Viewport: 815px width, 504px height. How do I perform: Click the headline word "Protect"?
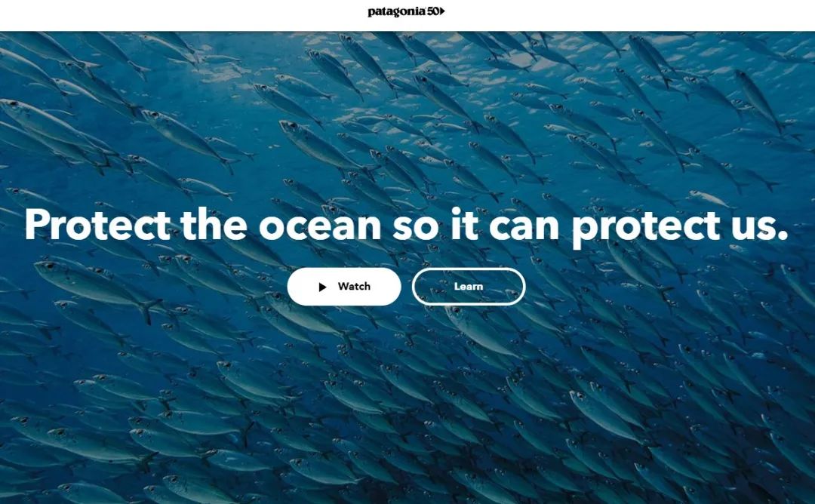pyautogui.click(x=97, y=225)
